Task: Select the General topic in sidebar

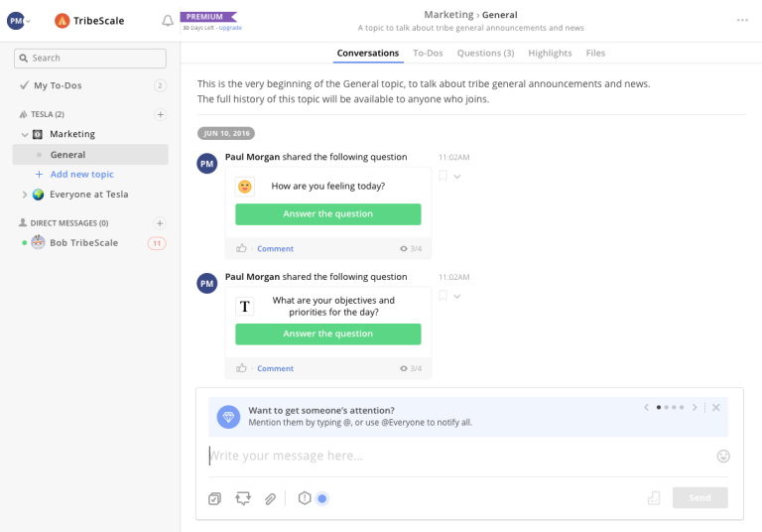Action: coord(90,155)
